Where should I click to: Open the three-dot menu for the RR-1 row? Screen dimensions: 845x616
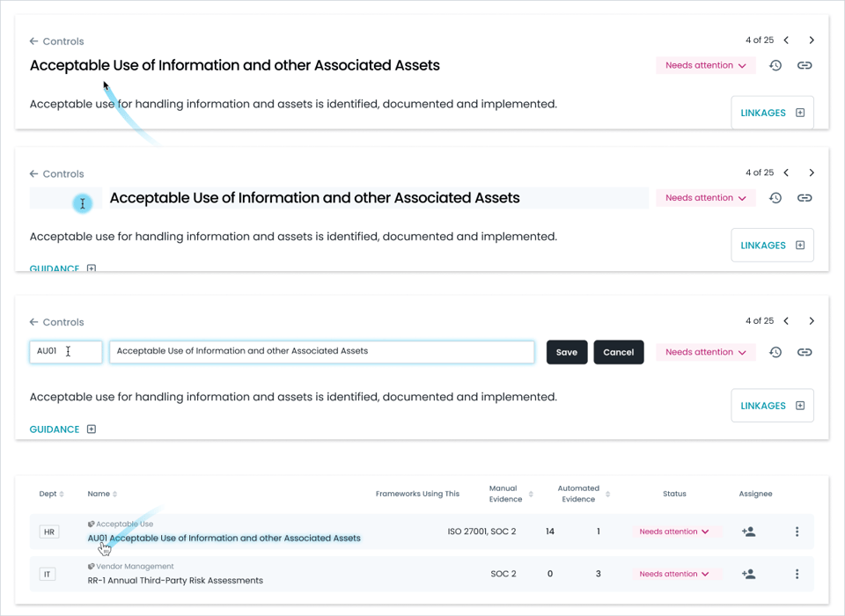[x=797, y=574]
